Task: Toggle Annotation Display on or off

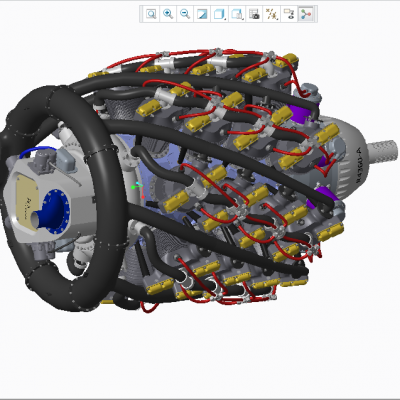Action: 289,14
